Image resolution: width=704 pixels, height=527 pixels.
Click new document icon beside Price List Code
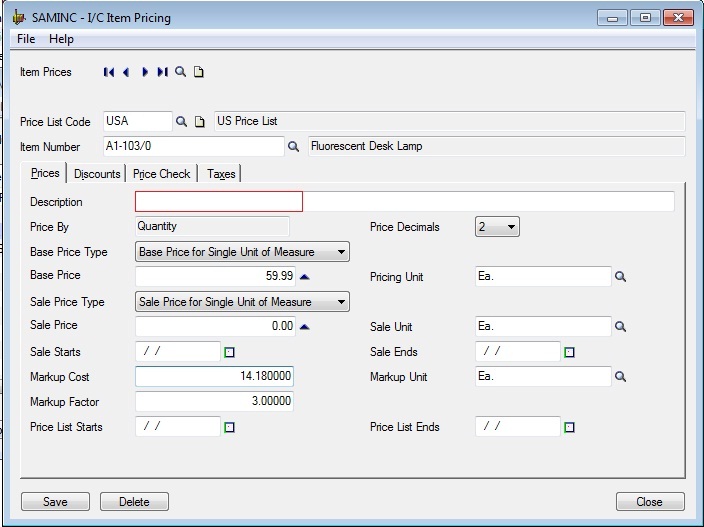click(x=199, y=122)
